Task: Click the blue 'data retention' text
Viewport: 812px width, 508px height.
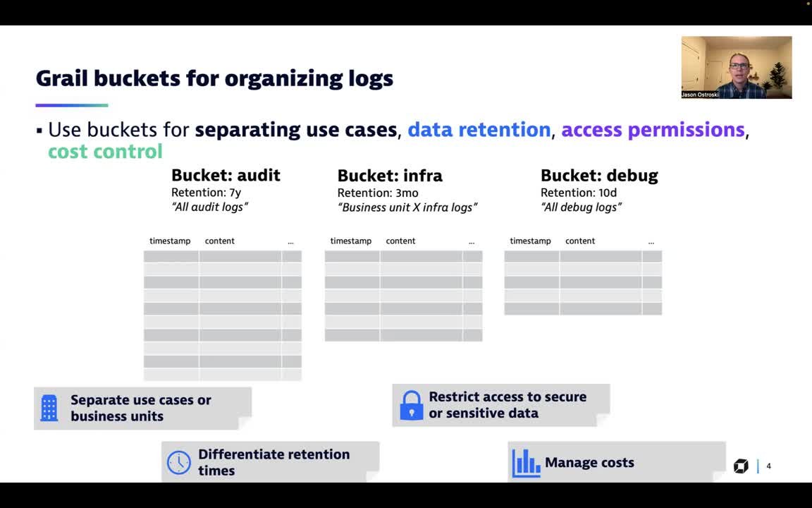Action: tap(479, 130)
